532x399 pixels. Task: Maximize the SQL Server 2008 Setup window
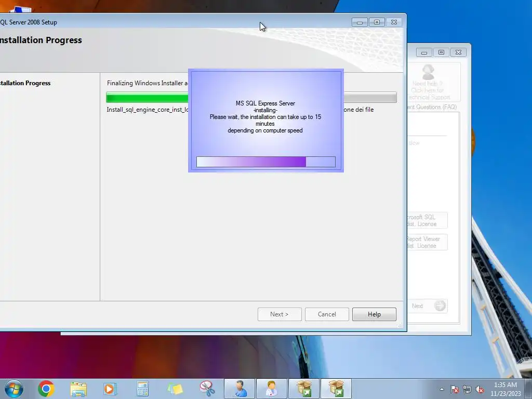[x=377, y=22]
